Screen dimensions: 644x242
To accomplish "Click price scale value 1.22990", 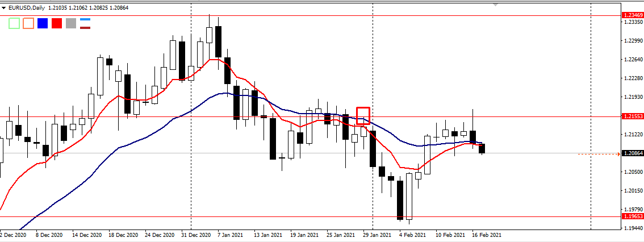I will tap(633, 41).
